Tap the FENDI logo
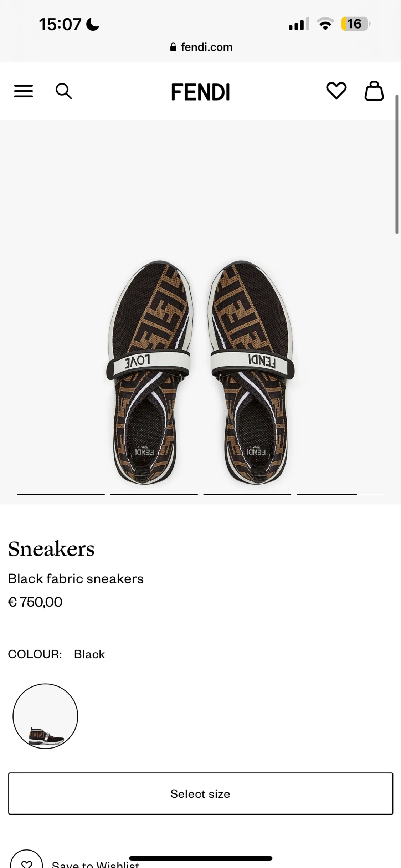Viewport: 401px width, 868px height. tap(200, 92)
